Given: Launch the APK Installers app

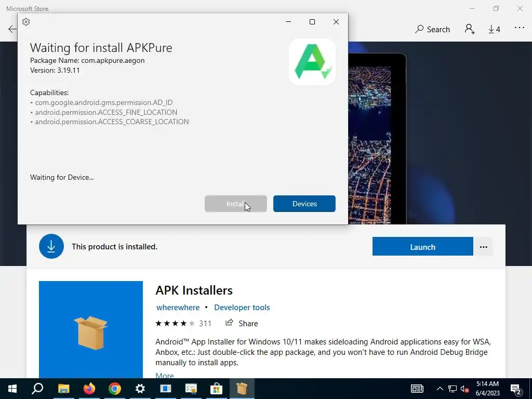Looking at the screenshot, I should click(x=423, y=247).
